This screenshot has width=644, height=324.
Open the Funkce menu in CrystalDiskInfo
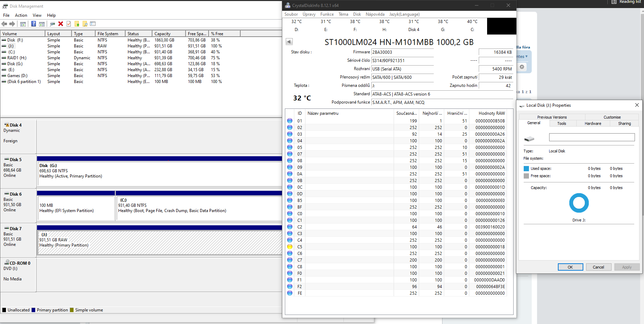pyautogui.click(x=327, y=14)
